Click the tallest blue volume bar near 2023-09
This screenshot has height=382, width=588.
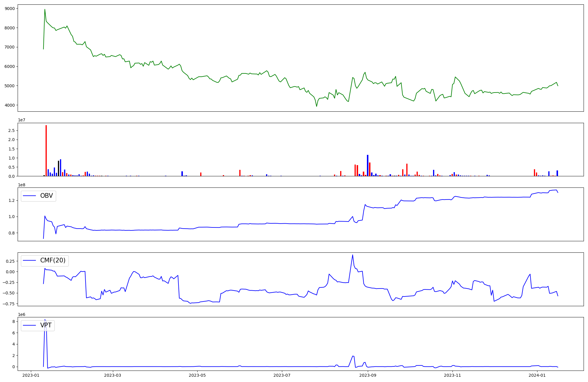[367, 165]
